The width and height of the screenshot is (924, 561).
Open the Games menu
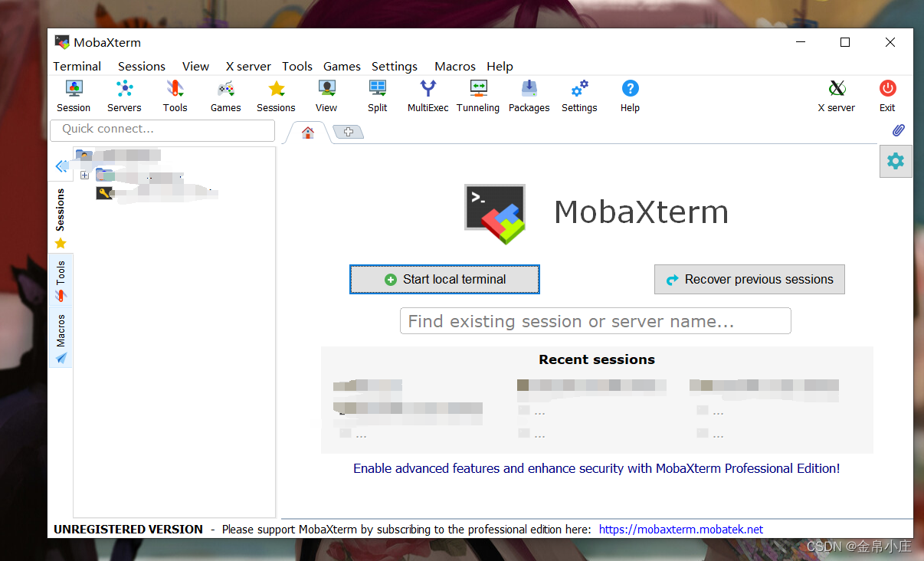[342, 67]
